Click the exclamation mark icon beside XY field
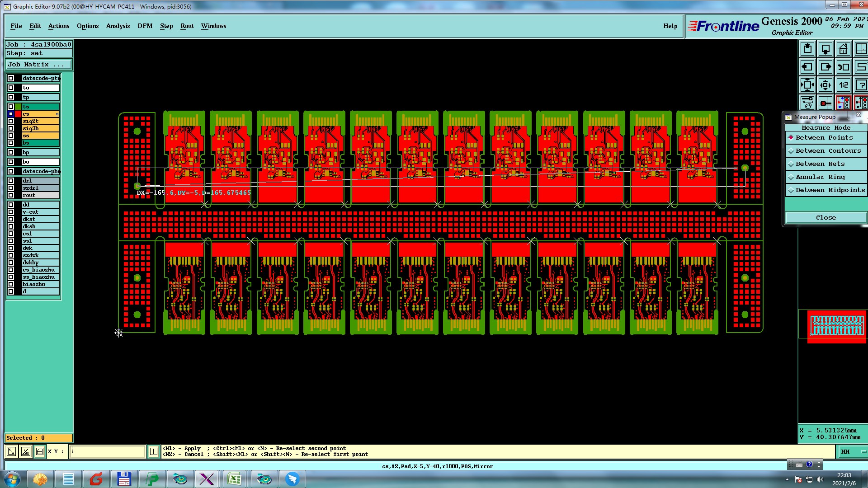The height and width of the screenshot is (488, 868). (x=154, y=451)
